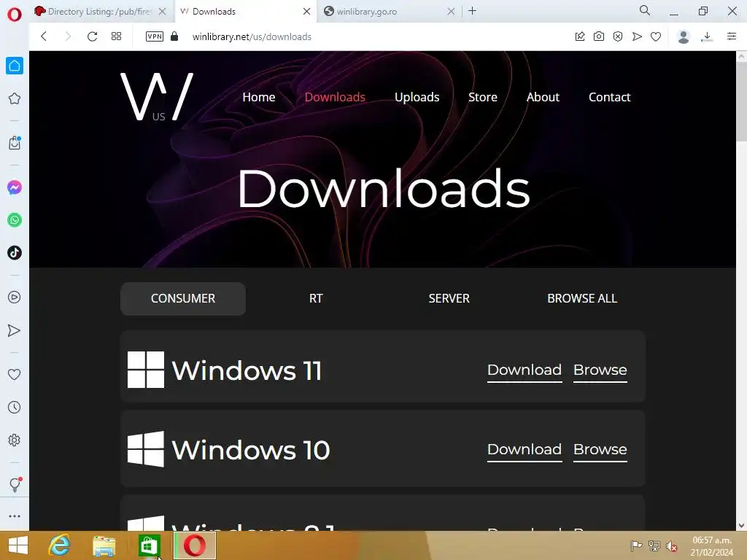Open Uploads in the site navigation
747x560 pixels.
(417, 97)
